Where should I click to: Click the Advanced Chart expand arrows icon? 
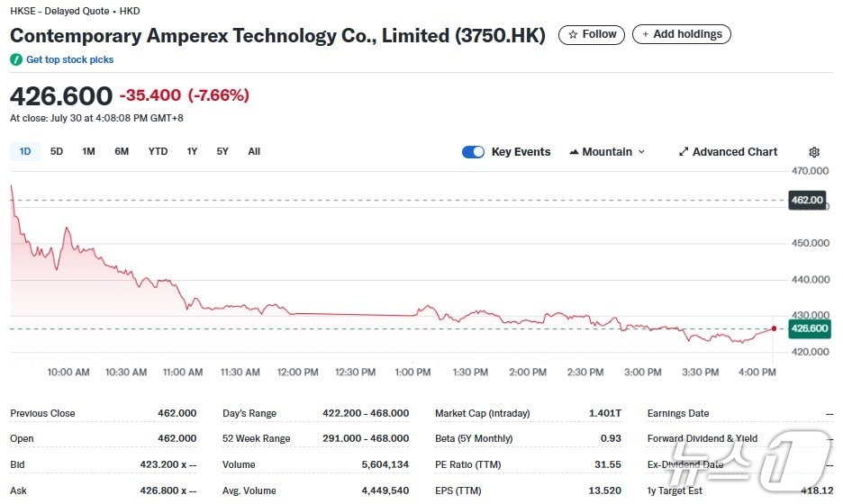click(x=684, y=152)
